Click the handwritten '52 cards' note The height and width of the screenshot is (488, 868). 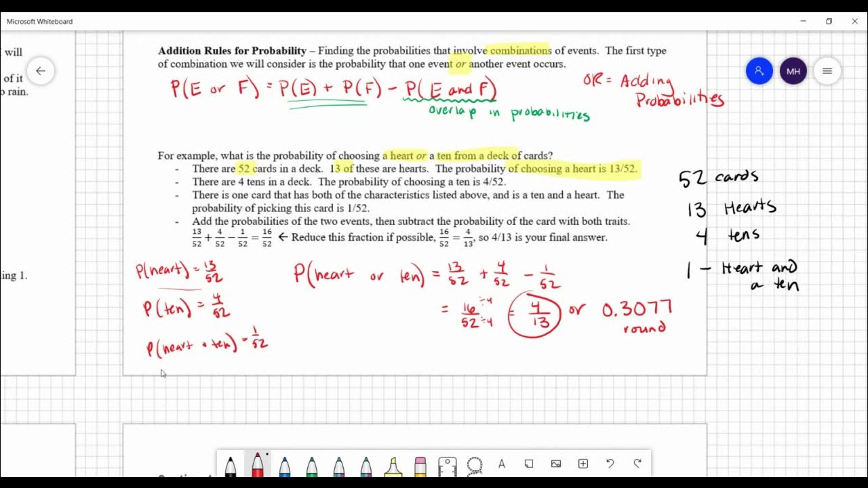[x=719, y=178]
